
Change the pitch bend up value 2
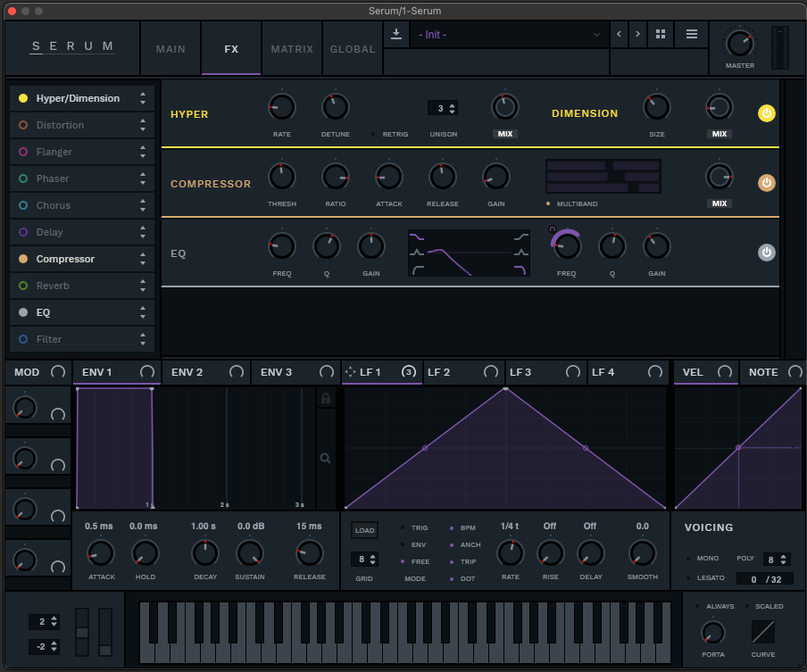[x=45, y=621]
